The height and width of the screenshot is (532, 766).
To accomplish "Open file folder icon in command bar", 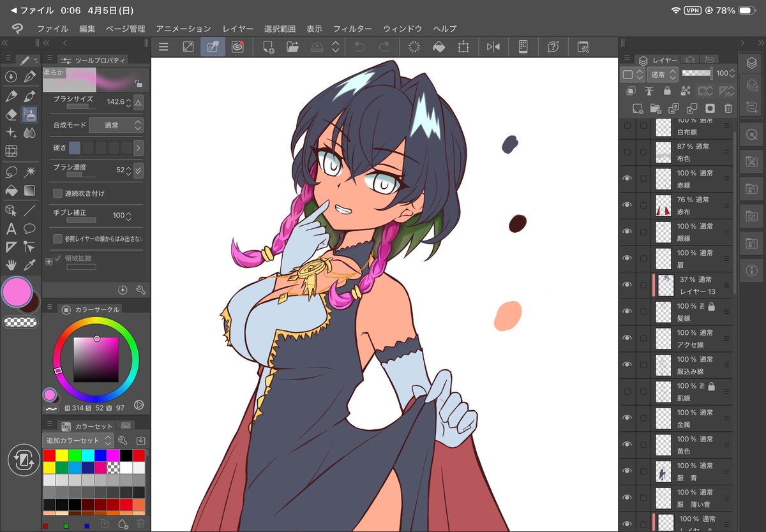I will pyautogui.click(x=292, y=47).
